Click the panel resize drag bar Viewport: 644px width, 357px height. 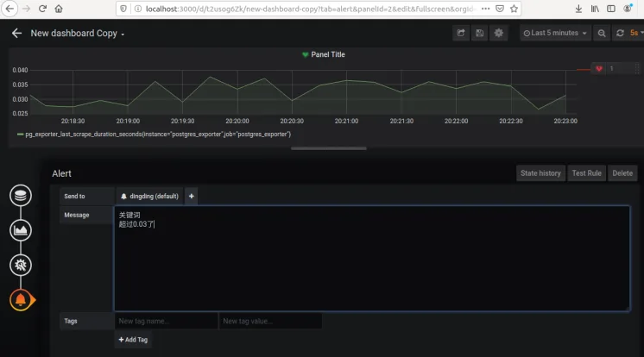[329, 148]
